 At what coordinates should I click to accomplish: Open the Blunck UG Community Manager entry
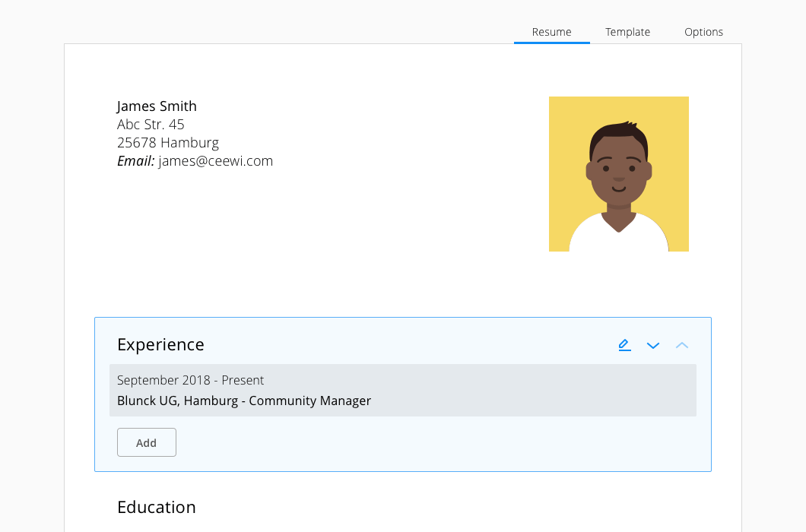[x=244, y=401]
